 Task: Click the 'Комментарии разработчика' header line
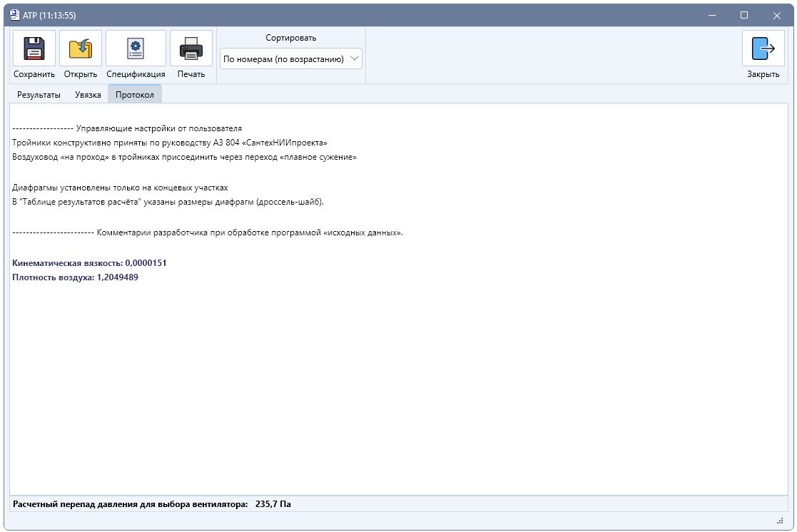[x=208, y=232]
